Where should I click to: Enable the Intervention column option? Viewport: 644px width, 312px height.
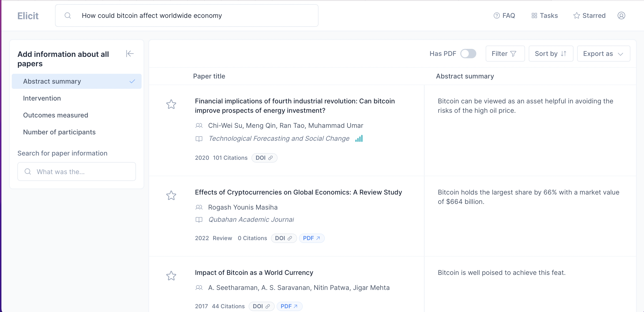[42, 98]
